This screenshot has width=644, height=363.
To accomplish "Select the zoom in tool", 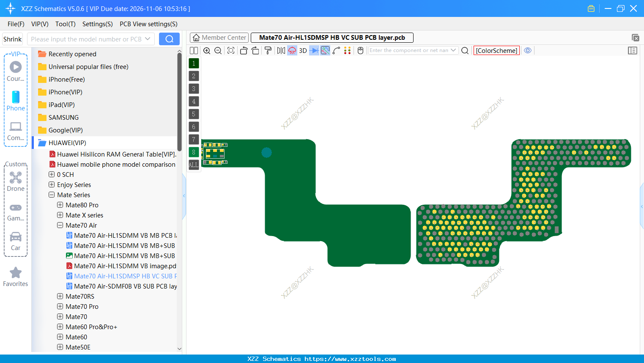I will tap(207, 50).
